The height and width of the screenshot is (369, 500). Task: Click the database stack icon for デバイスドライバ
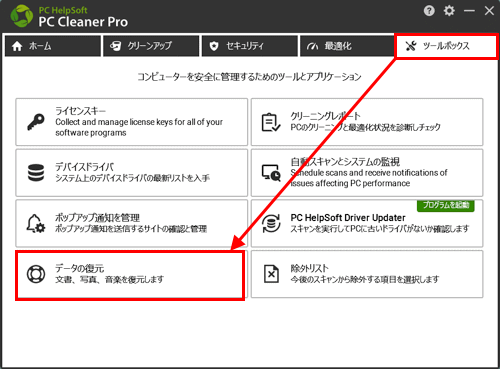pos(36,173)
